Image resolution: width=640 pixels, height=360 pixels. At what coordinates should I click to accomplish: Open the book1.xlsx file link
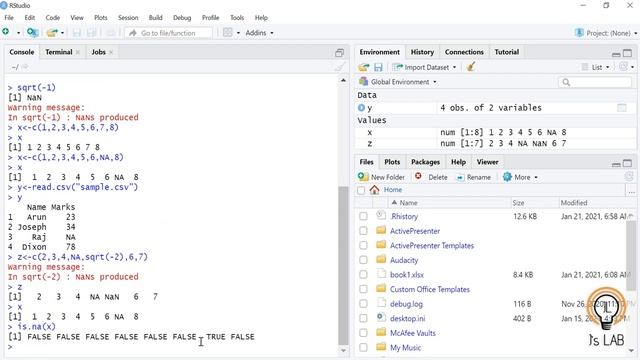(407, 275)
